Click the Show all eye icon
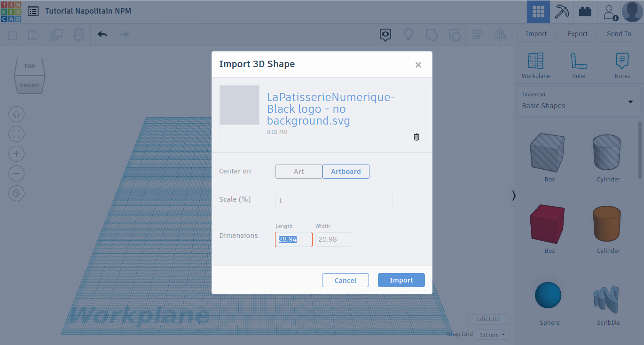This screenshot has width=644, height=345. point(385,34)
